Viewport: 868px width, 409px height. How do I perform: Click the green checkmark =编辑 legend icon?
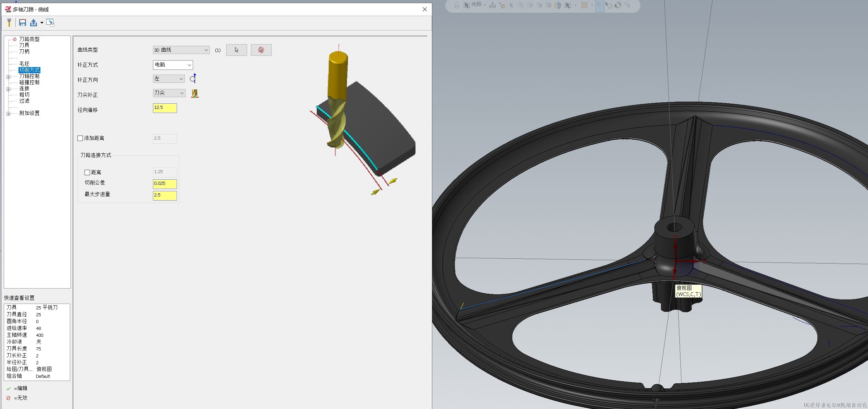pos(9,388)
